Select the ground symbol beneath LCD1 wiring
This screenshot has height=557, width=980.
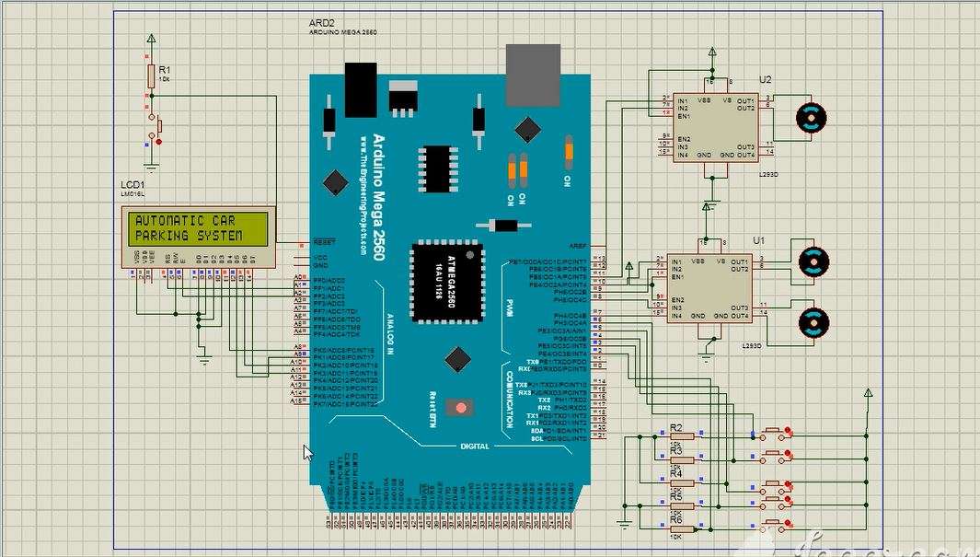click(x=203, y=359)
